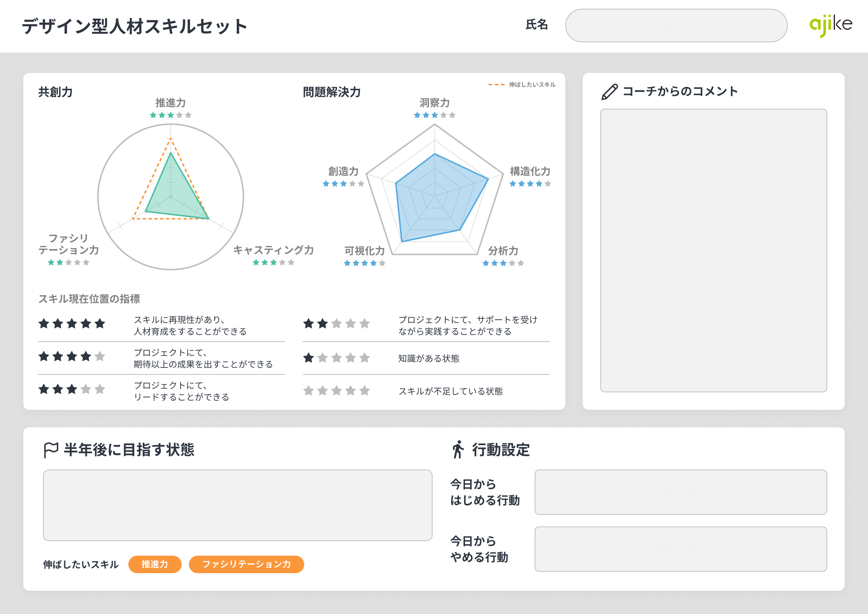The height and width of the screenshot is (614, 868).
Task: Click the 推進力 skill tag
Action: click(155, 564)
